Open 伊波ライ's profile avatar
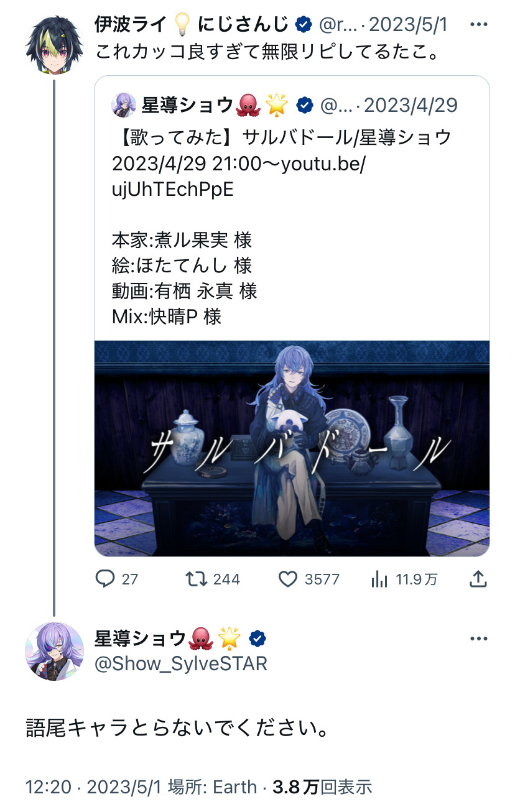This screenshot has height=812, width=515. point(54,45)
